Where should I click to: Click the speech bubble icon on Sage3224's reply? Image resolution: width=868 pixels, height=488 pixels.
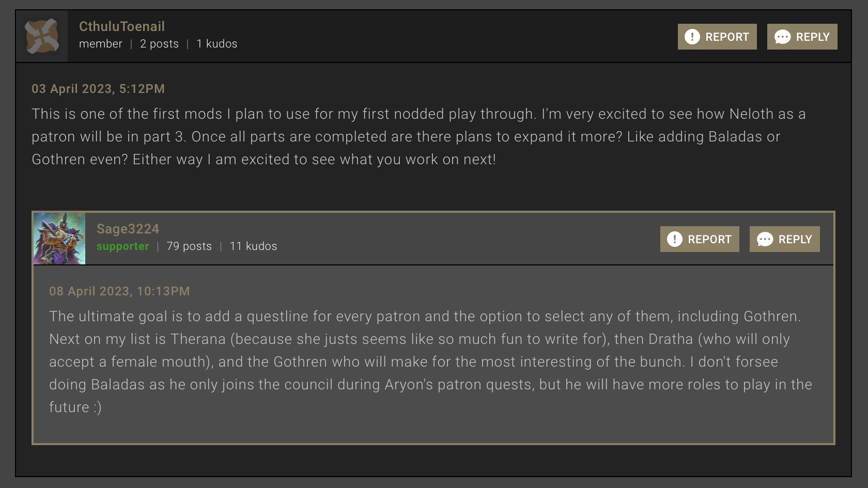pos(765,239)
